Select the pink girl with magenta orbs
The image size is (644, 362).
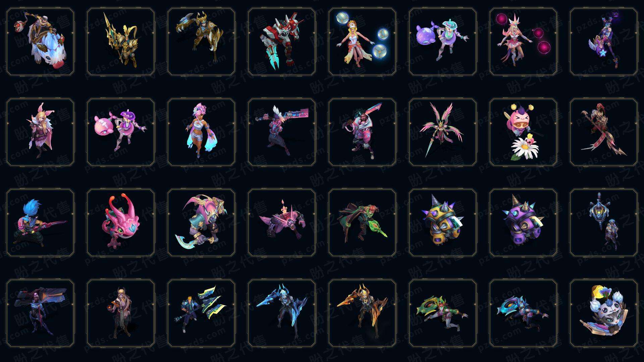523,42
